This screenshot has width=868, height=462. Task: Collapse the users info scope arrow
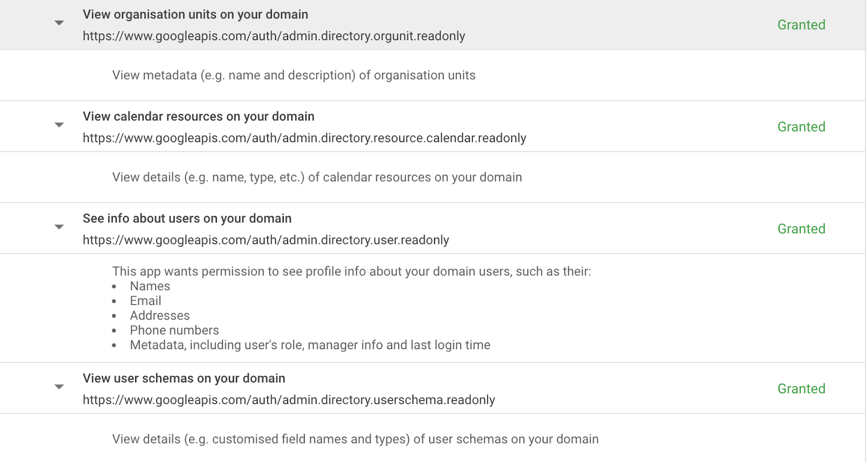pyautogui.click(x=59, y=227)
